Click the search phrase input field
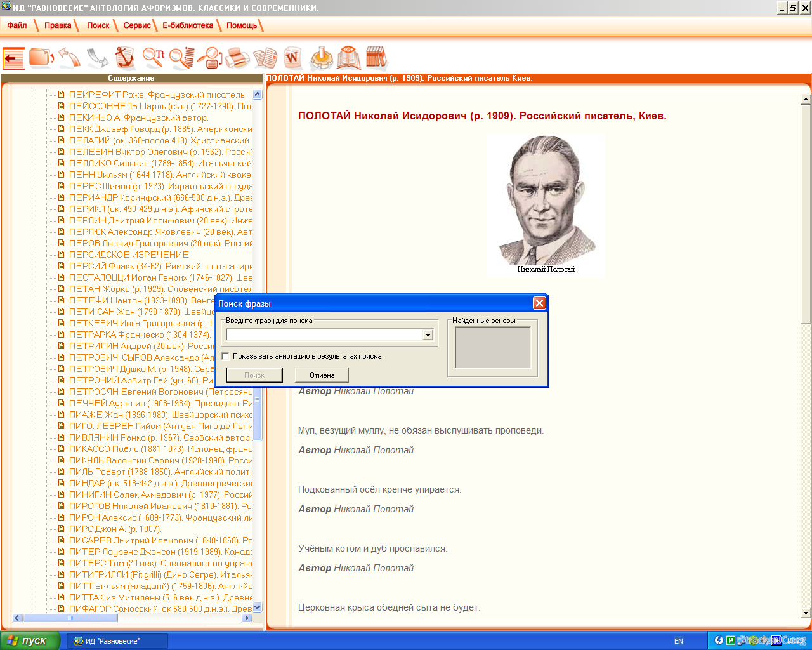 click(x=324, y=335)
